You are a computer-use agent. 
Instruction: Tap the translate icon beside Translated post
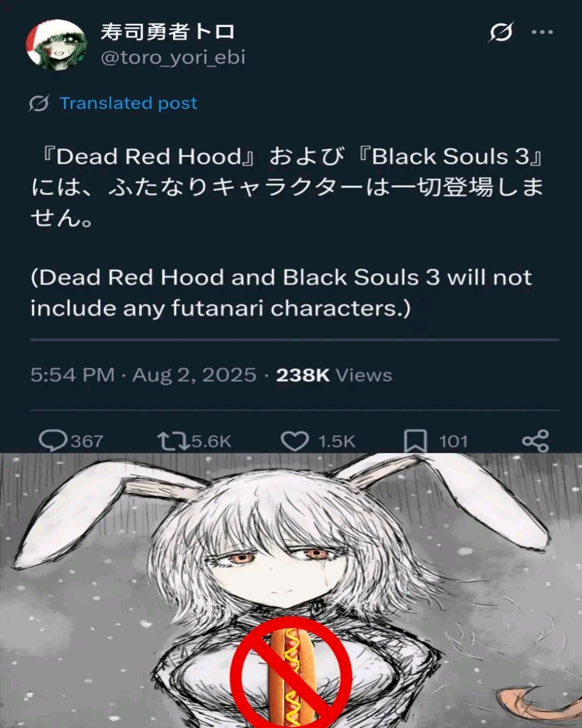coord(39,103)
